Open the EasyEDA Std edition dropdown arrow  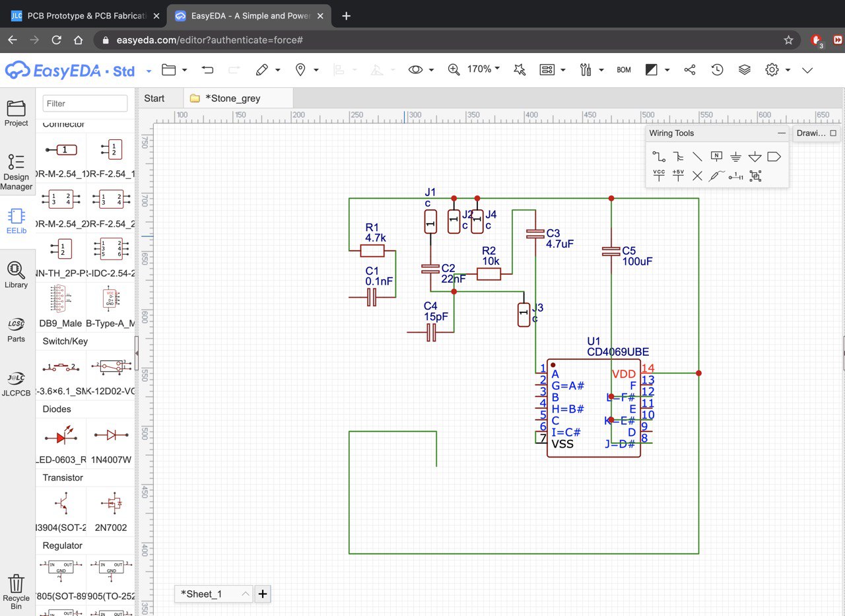pyautogui.click(x=149, y=71)
